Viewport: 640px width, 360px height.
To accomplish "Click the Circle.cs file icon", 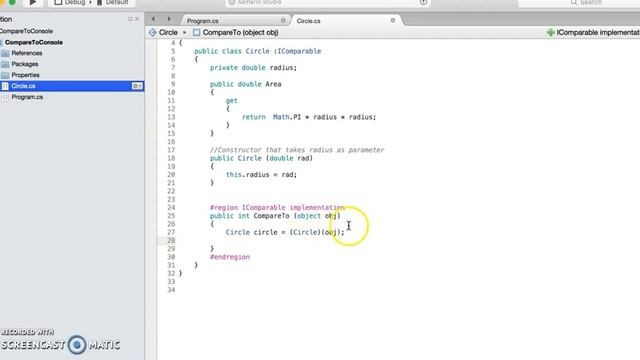I will tap(5, 86).
